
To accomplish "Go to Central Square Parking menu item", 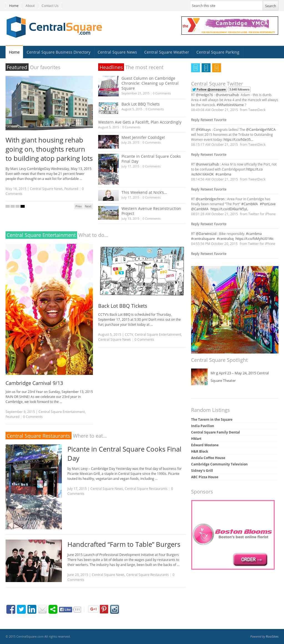I will [218, 52].
